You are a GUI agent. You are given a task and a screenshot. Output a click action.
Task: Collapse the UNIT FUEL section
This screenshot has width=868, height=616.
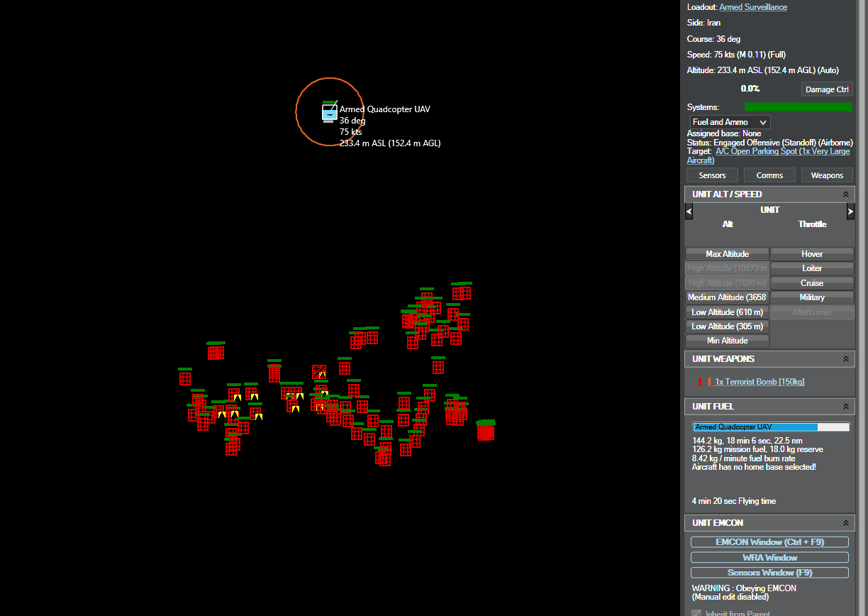845,407
